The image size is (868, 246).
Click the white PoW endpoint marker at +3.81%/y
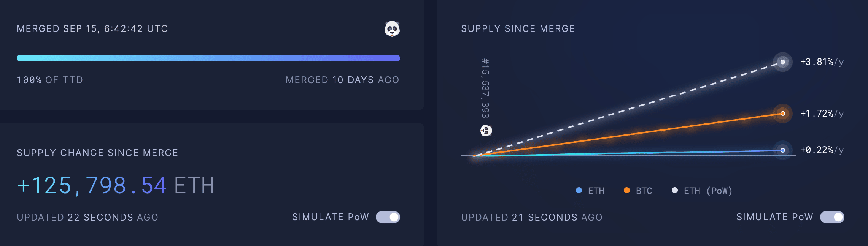(782, 62)
